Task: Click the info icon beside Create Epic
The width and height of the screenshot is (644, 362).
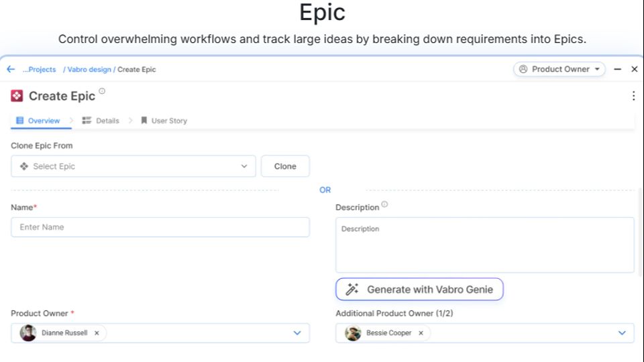Action: click(x=102, y=91)
